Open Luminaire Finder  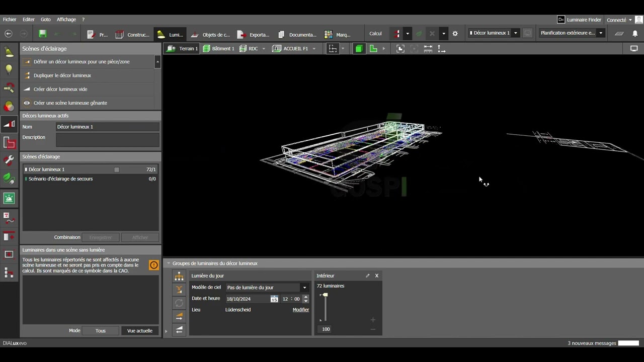579,20
